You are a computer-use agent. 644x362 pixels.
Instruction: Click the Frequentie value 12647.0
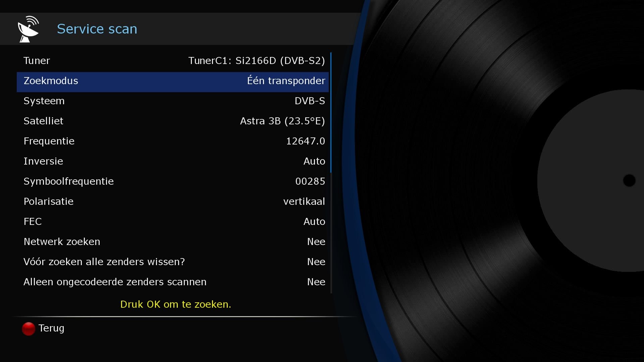tap(305, 141)
